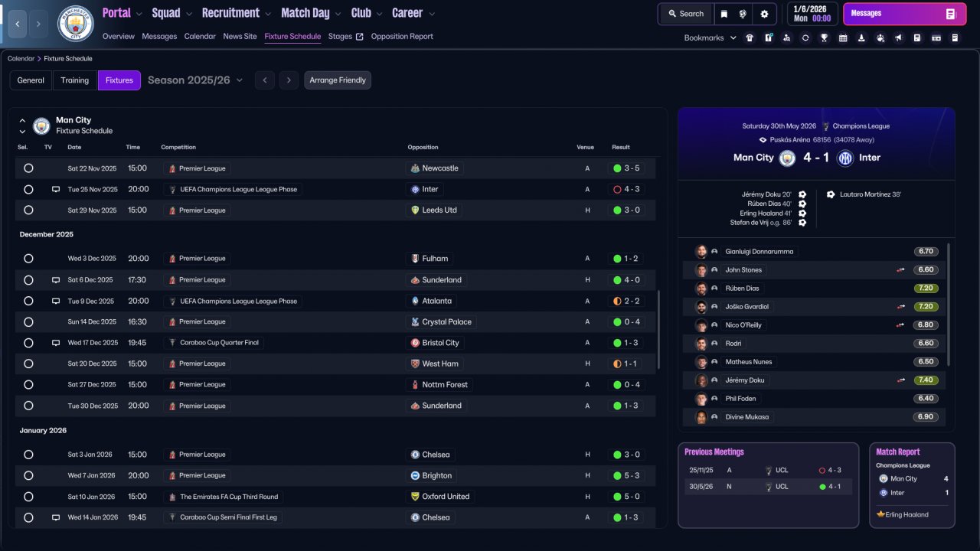This screenshot has height=551, width=980.
Task: Go forward with the right arrow navigation button
Action: 39,24
